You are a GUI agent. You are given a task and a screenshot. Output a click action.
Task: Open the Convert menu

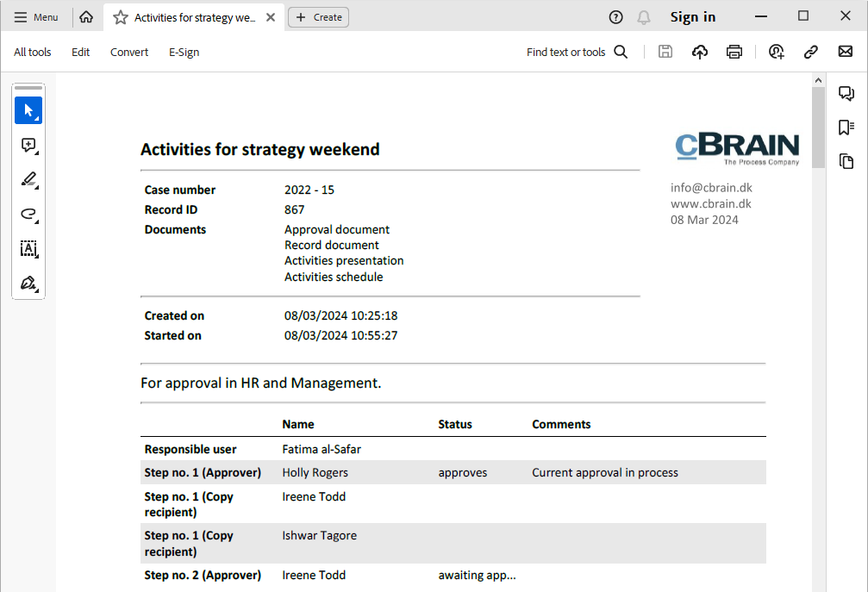129,53
